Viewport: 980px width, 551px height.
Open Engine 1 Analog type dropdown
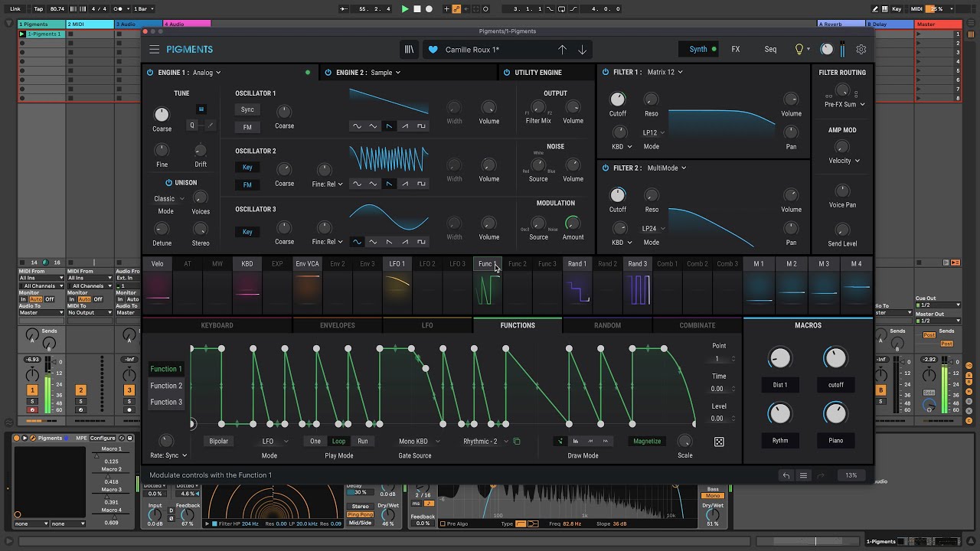(x=207, y=73)
